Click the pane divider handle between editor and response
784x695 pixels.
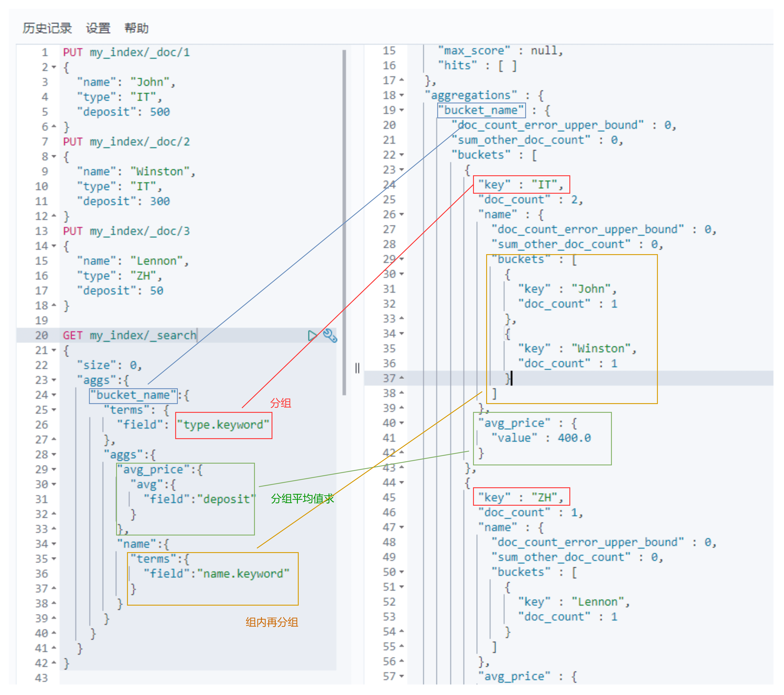(357, 368)
